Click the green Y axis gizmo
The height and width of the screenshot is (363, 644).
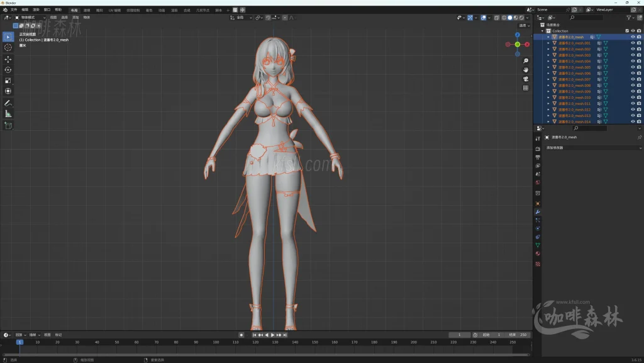click(x=518, y=44)
